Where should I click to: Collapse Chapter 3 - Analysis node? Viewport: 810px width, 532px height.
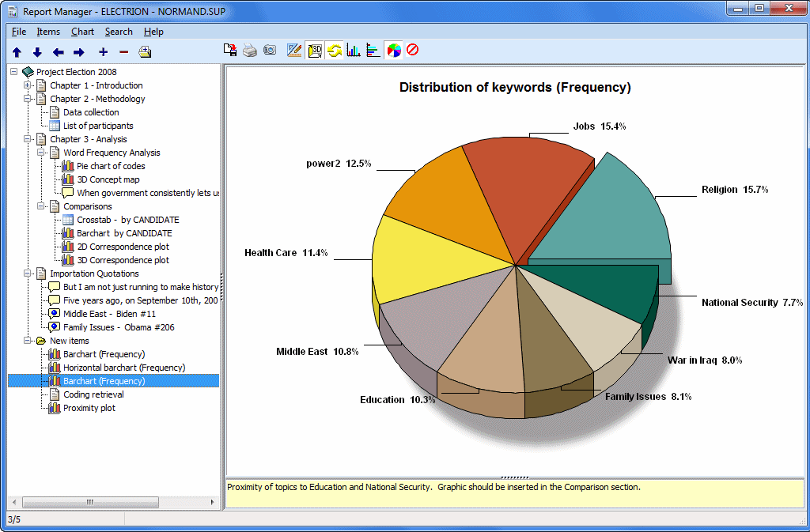(x=28, y=139)
